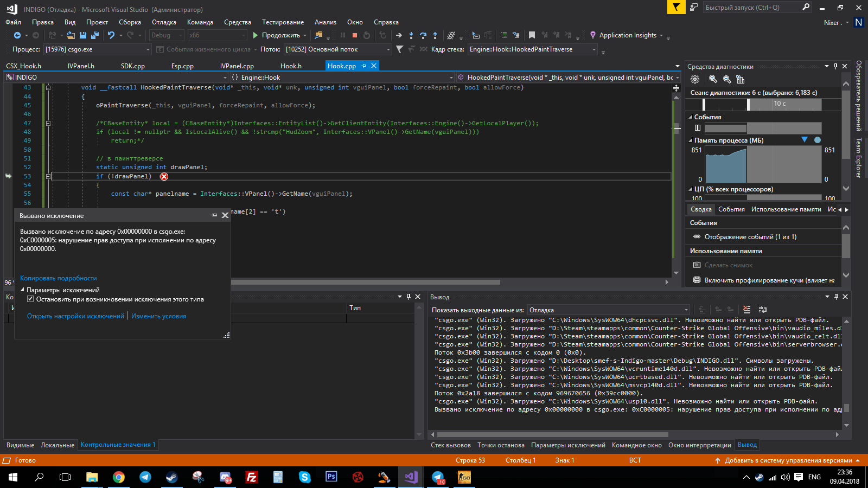Click the Step Over debug arrow

pyautogui.click(x=423, y=35)
